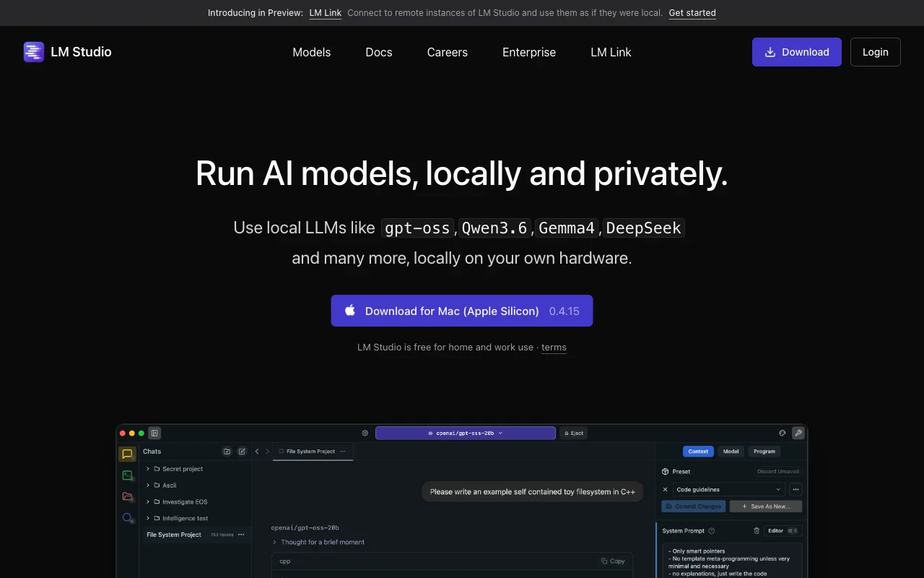Select green Developer terminal icon in preview

pyautogui.click(x=127, y=475)
